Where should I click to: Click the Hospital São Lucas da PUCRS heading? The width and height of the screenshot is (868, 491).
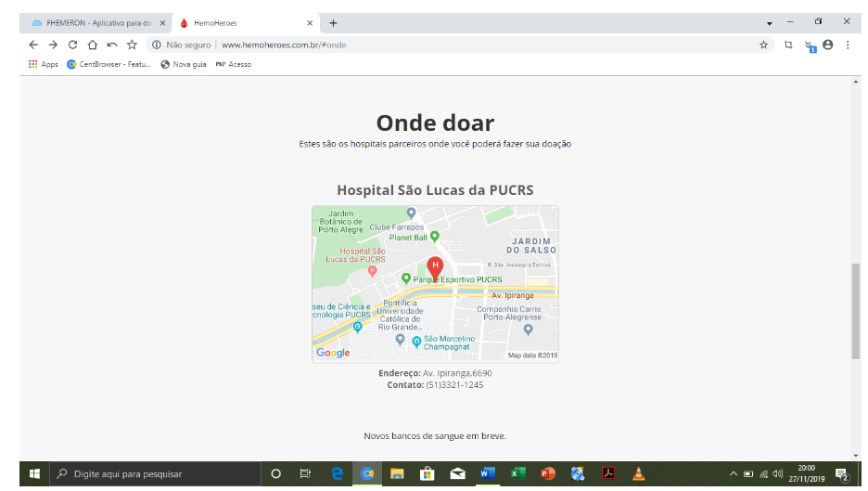coord(435,190)
